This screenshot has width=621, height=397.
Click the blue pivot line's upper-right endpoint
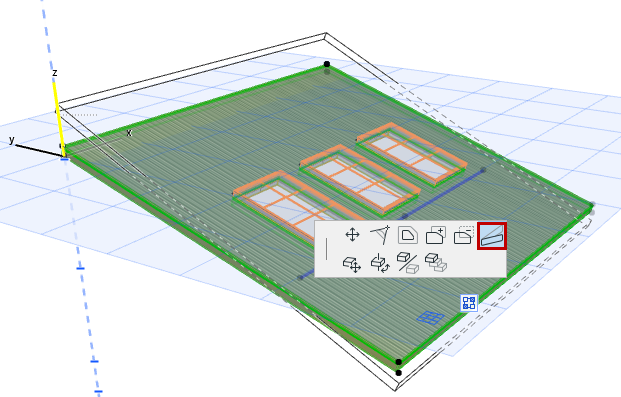pyautogui.click(x=483, y=170)
